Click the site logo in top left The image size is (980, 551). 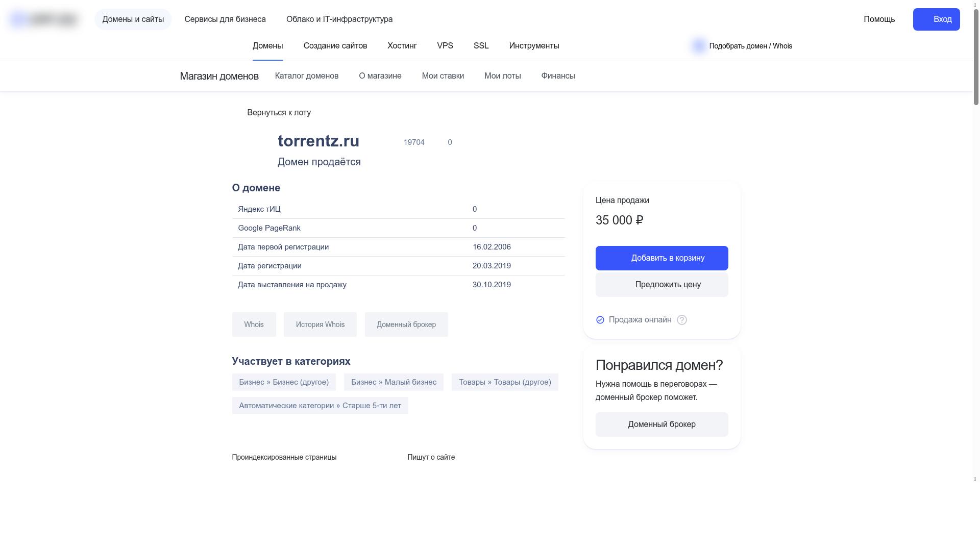(x=43, y=19)
